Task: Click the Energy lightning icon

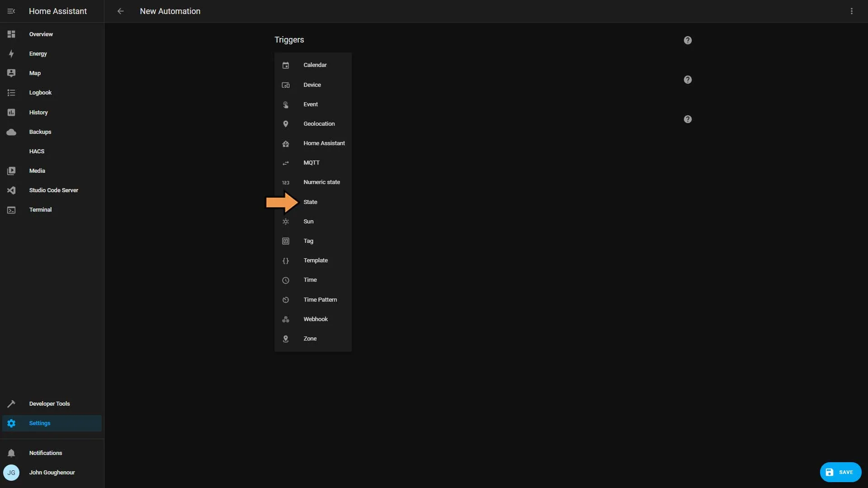Action: point(11,54)
